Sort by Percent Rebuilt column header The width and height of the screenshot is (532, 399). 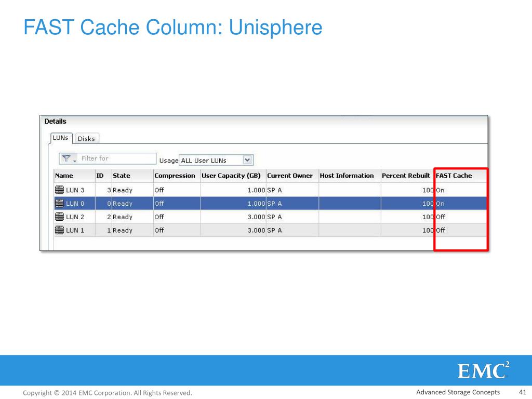(x=406, y=176)
